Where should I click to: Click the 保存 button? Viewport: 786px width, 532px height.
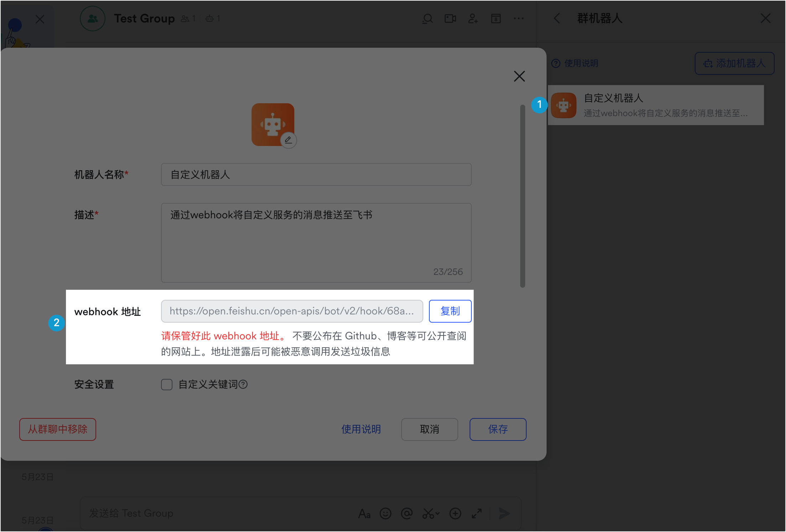pos(498,429)
